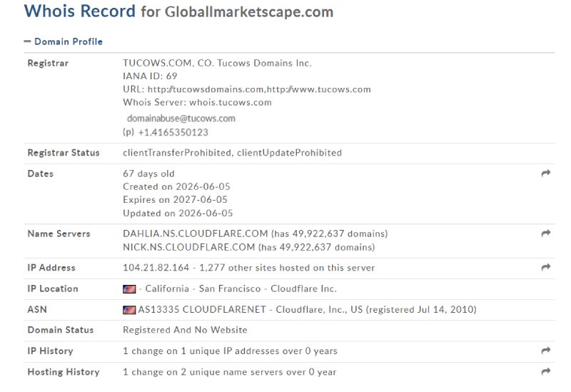Click the share arrow in the IP History row
The height and width of the screenshot is (392, 571).
pyautogui.click(x=545, y=351)
